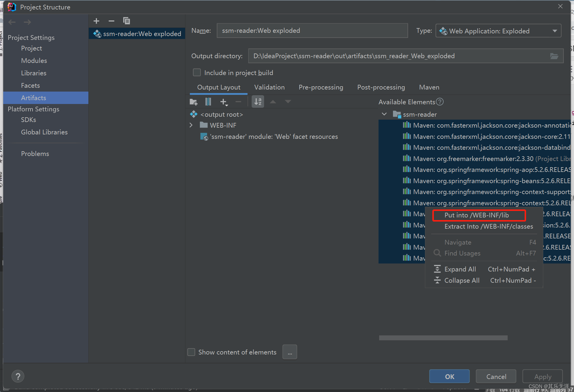Enable Include in project build checkbox
The height and width of the screenshot is (392, 574).
197,73
